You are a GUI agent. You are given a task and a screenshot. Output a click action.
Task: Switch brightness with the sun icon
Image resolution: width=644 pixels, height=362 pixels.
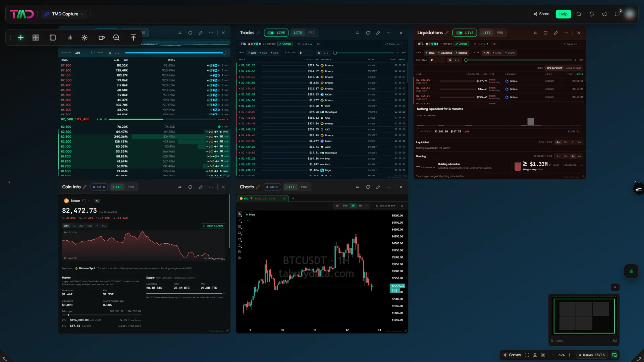click(85, 38)
